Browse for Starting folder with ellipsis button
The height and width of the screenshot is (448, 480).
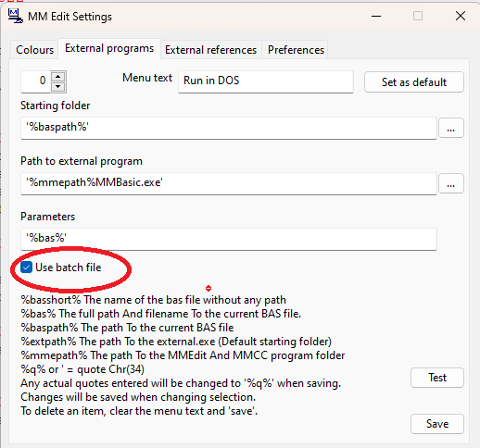coord(451,128)
